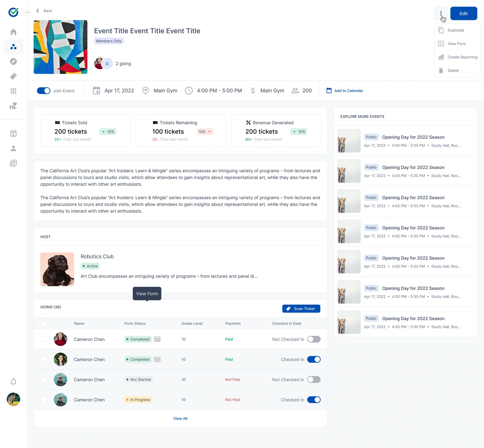Open form table icon in first Completed row
The width and height of the screenshot is (484, 448).
click(157, 339)
